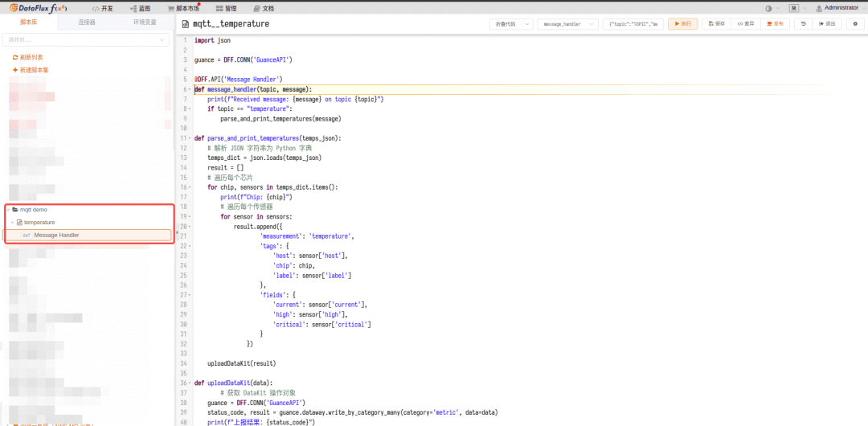Click the DataFlux Func logo

[40, 8]
